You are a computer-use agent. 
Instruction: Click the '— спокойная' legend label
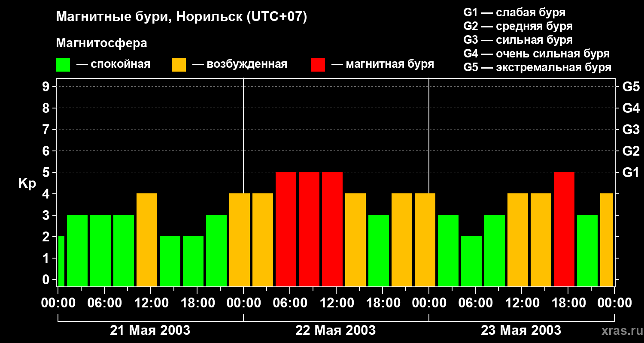click(113, 64)
